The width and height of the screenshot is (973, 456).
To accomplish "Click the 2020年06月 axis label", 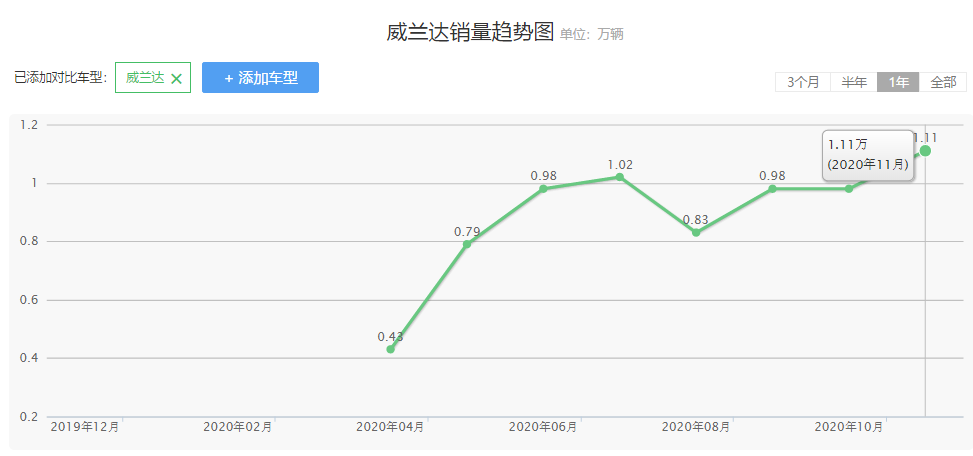I will (543, 427).
